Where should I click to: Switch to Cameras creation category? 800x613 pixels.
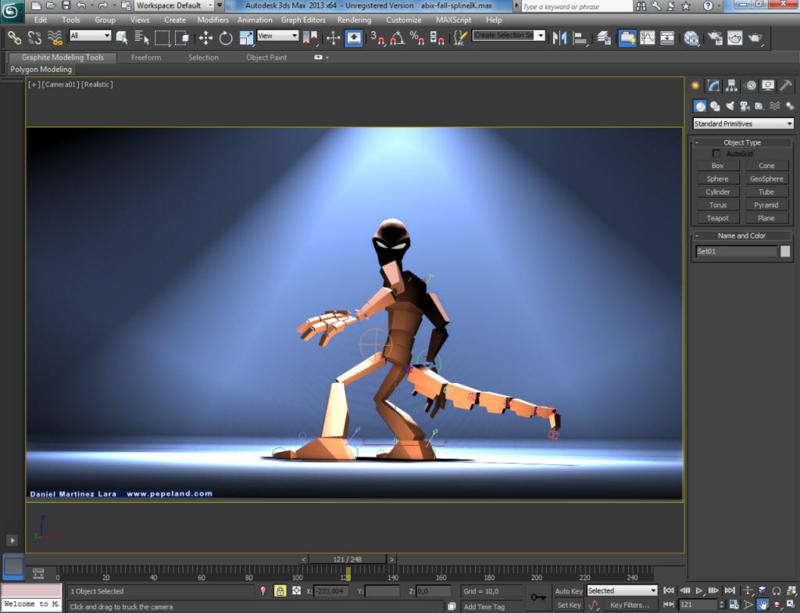click(744, 106)
